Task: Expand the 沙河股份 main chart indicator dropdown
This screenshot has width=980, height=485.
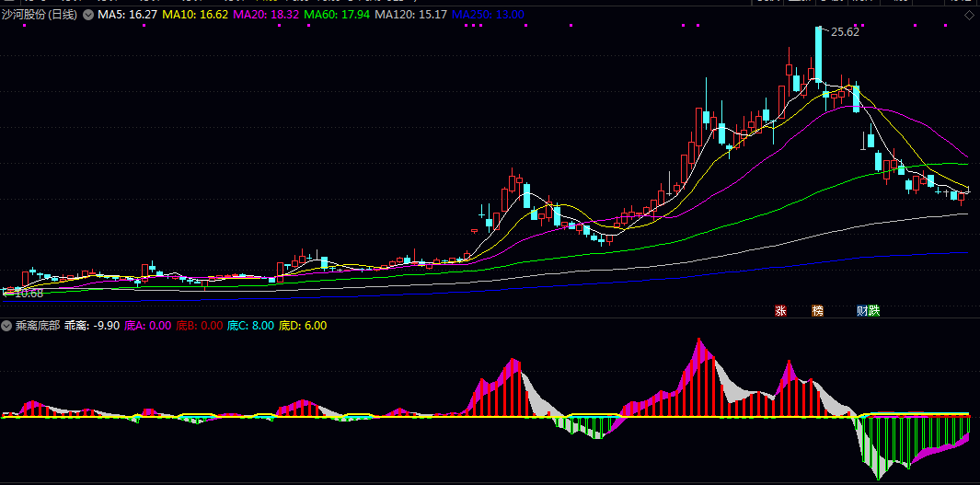Action: tap(87, 16)
